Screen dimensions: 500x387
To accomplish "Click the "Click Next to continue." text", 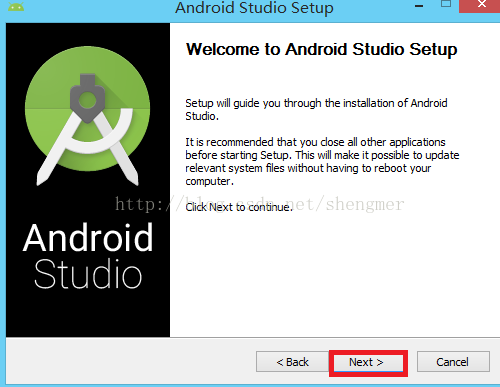I will point(239,207).
